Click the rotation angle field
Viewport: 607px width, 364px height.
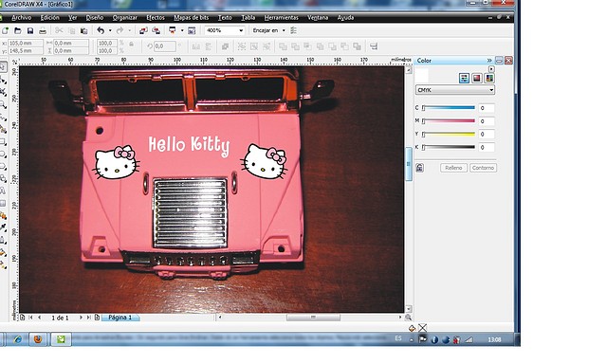pyautogui.click(x=164, y=46)
